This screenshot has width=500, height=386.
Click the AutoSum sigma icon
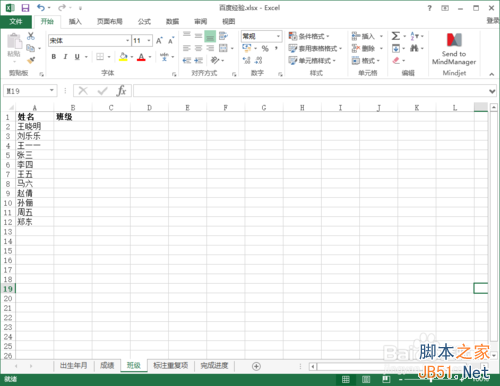tap(396, 36)
